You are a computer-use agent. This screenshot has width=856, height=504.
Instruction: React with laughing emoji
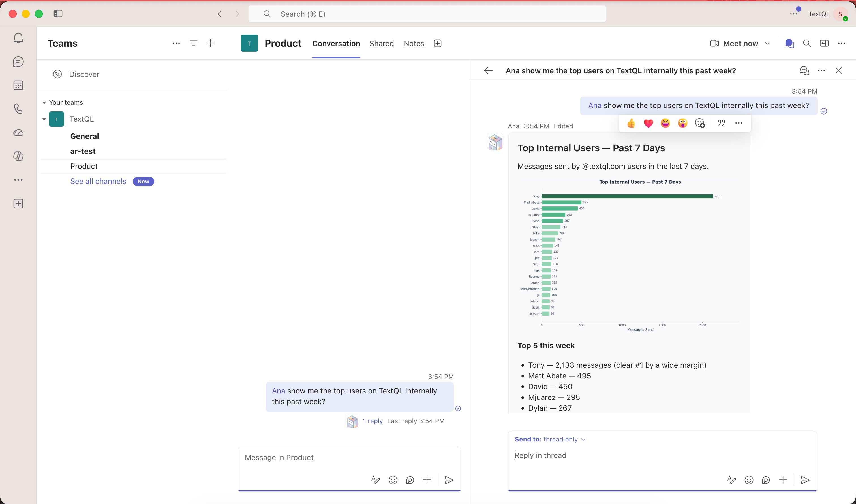tap(665, 123)
